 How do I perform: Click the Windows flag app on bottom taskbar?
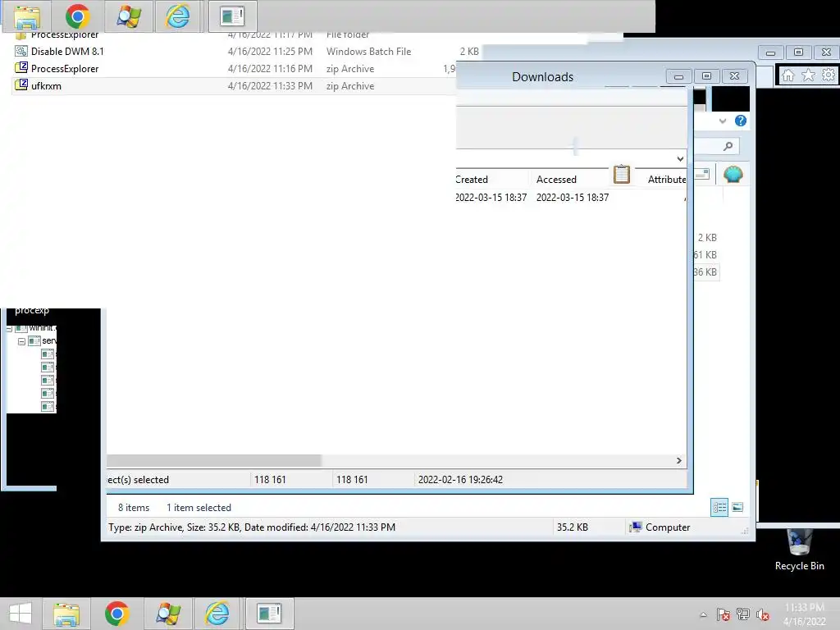tap(167, 614)
